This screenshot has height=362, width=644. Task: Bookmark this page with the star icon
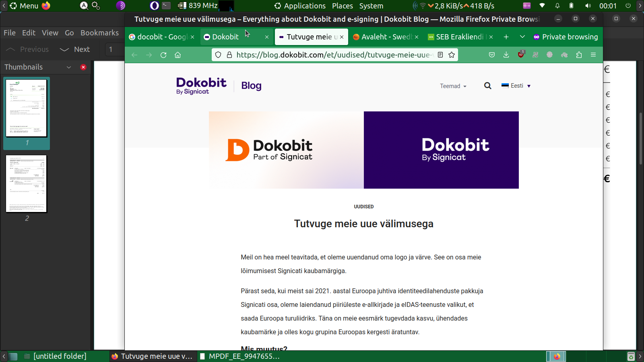click(452, 55)
